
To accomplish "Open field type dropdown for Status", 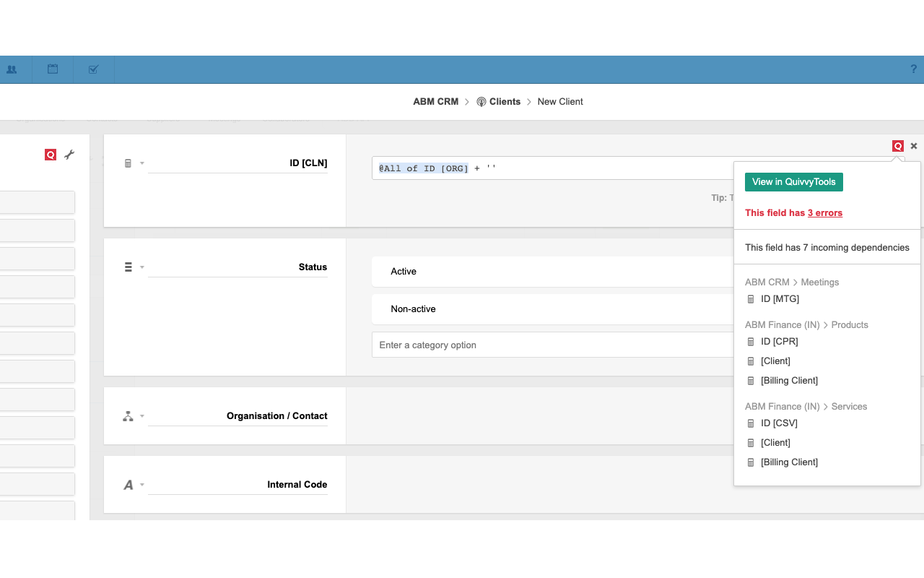I will tap(142, 267).
